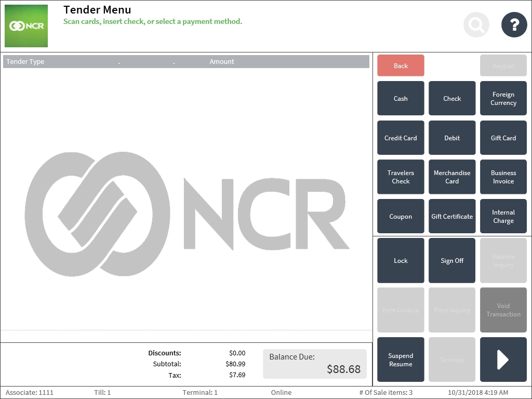This screenshot has height=399, width=532.
Task: Open the Services button
Action: 452,360
